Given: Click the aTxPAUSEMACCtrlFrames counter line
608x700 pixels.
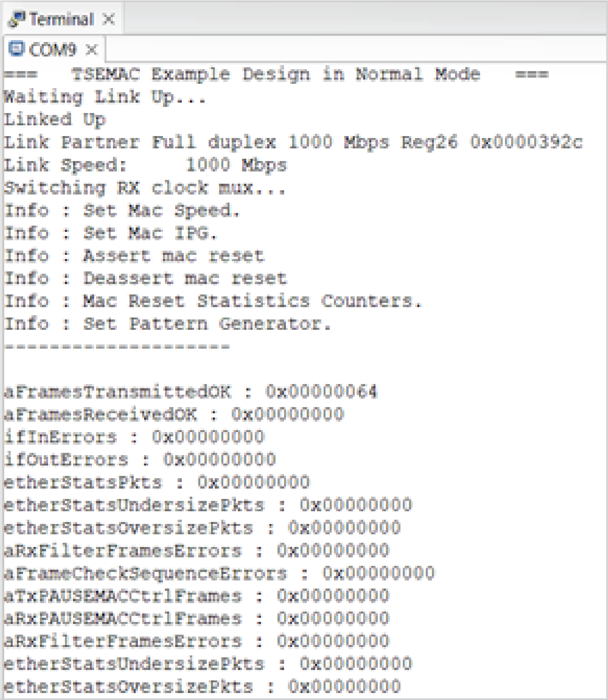Looking at the screenshot, I should pyautogui.click(x=196, y=596).
